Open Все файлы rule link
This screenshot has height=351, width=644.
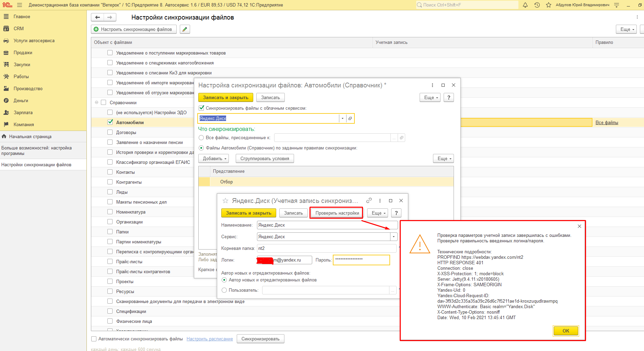click(x=607, y=122)
